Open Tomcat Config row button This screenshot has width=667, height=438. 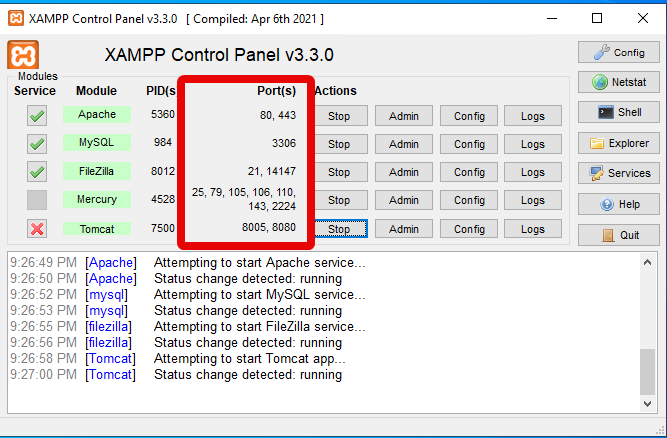[469, 229]
